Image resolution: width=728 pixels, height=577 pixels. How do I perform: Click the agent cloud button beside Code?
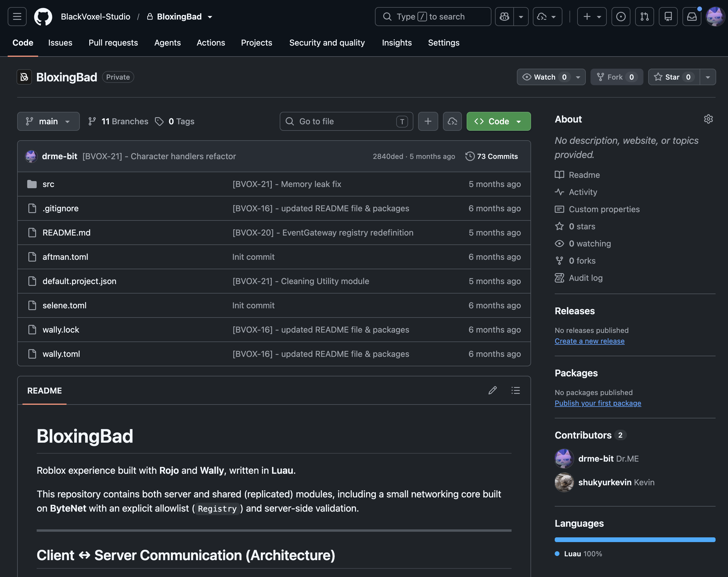click(452, 121)
